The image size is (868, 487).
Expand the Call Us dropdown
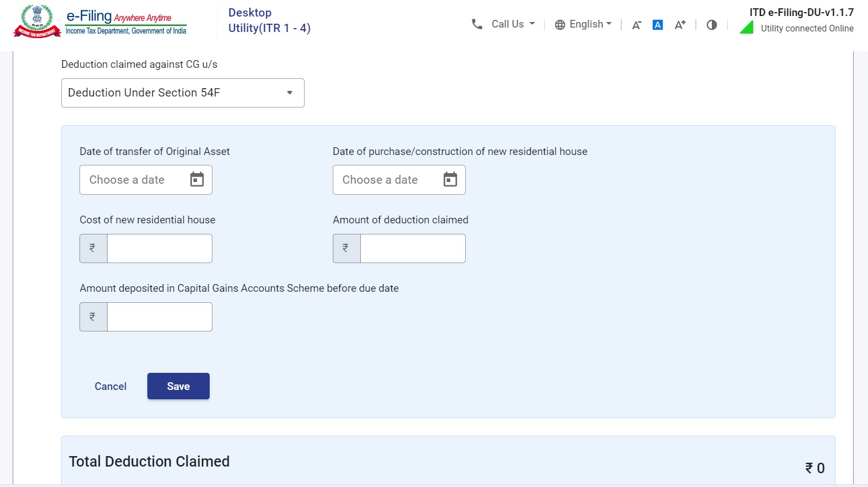click(x=513, y=24)
